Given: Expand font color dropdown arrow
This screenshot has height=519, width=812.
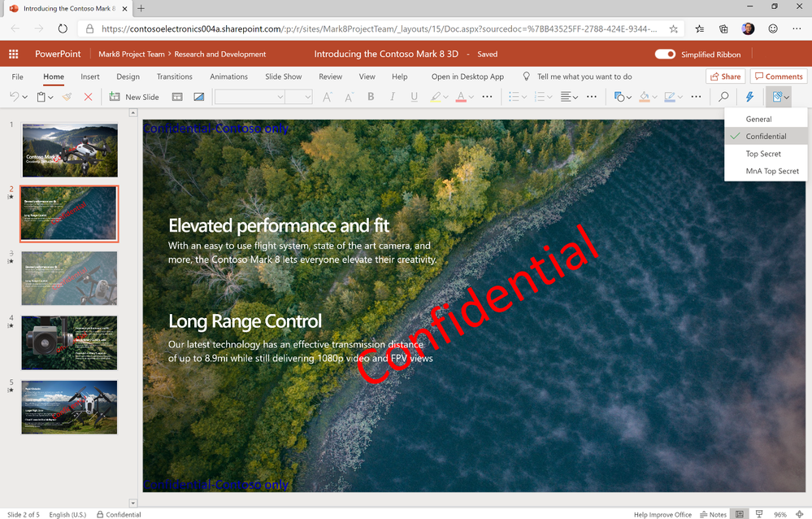Looking at the screenshot, I should click(471, 97).
